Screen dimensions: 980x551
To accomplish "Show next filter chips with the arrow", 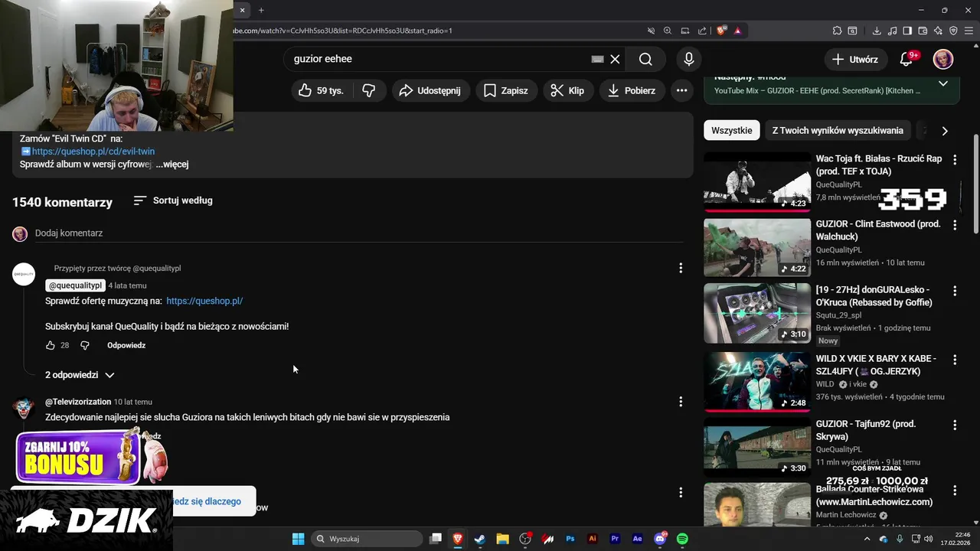I will coord(945,131).
